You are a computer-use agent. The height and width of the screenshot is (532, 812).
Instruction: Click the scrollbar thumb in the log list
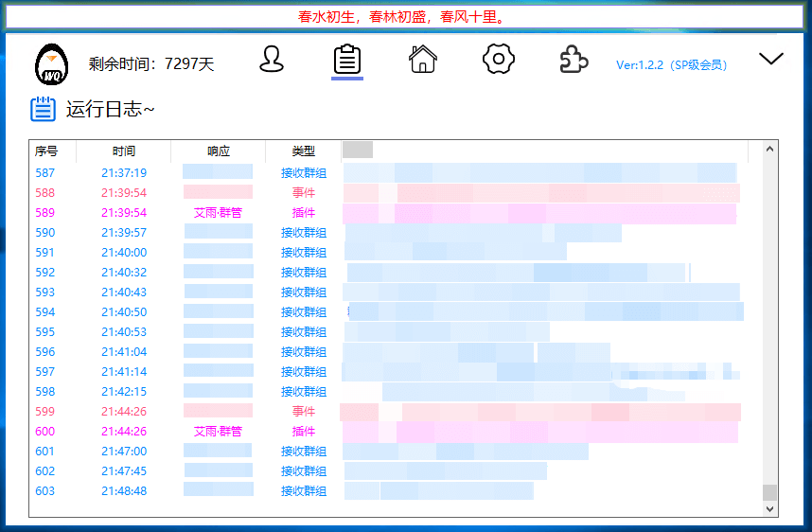769,492
